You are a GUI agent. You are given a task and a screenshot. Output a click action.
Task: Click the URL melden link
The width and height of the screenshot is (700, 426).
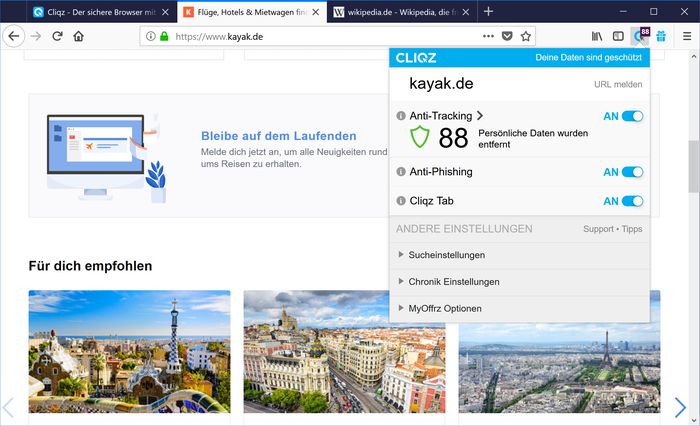[x=618, y=84]
